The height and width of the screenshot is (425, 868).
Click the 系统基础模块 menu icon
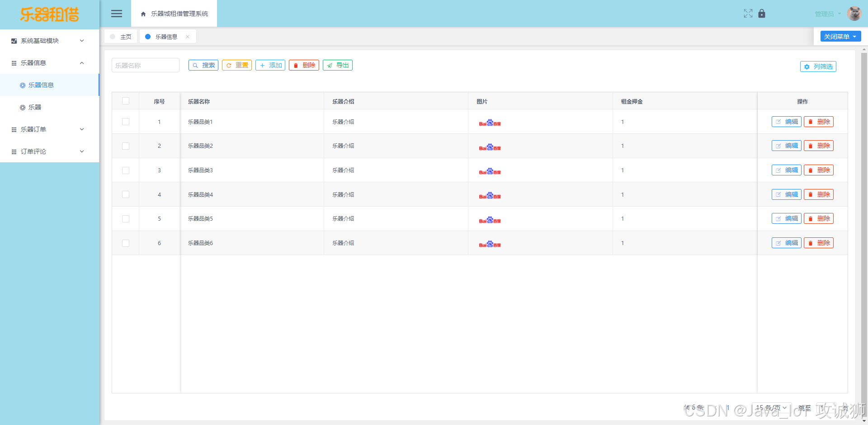click(14, 41)
